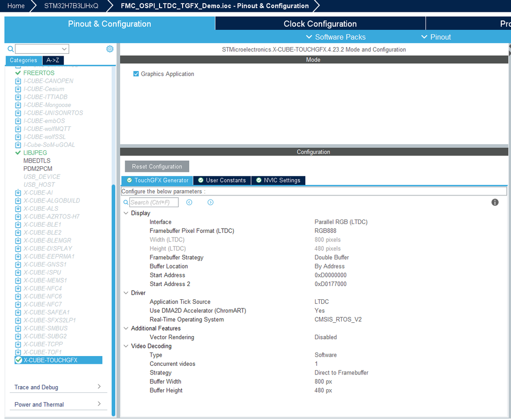Viewport: 511px width, 420px height.
Task: Click the Reset Configuration button
Action: pyautogui.click(x=157, y=166)
